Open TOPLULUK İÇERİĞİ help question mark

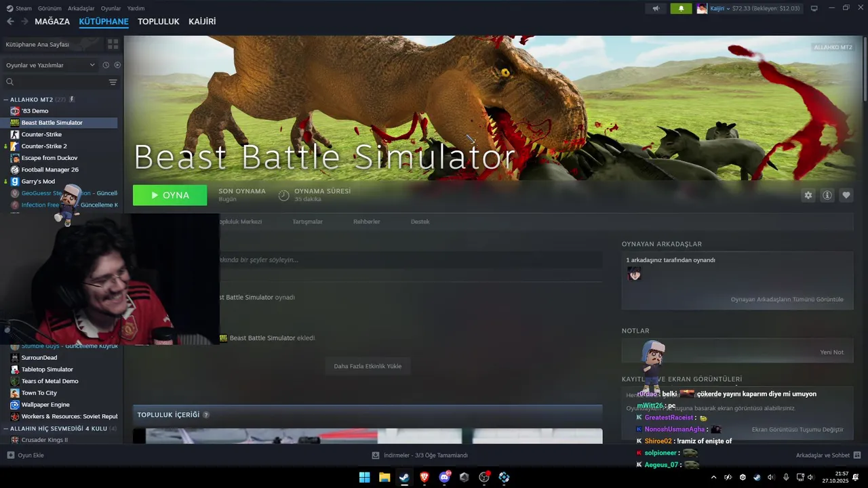pyautogui.click(x=206, y=415)
